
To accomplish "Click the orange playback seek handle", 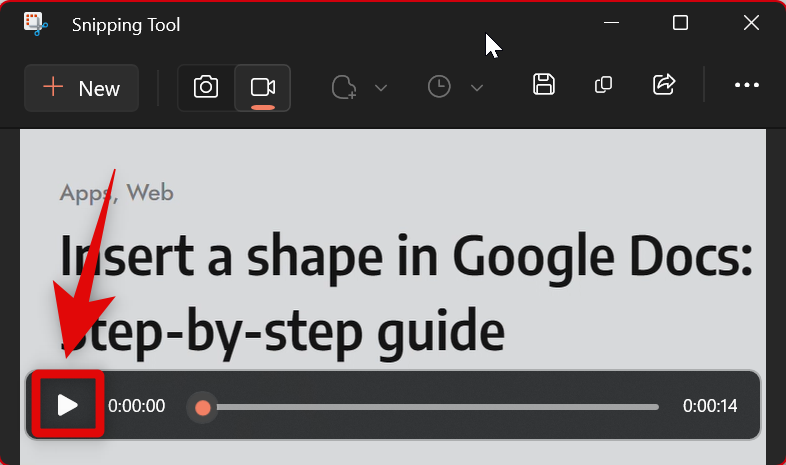I will pyautogui.click(x=203, y=407).
